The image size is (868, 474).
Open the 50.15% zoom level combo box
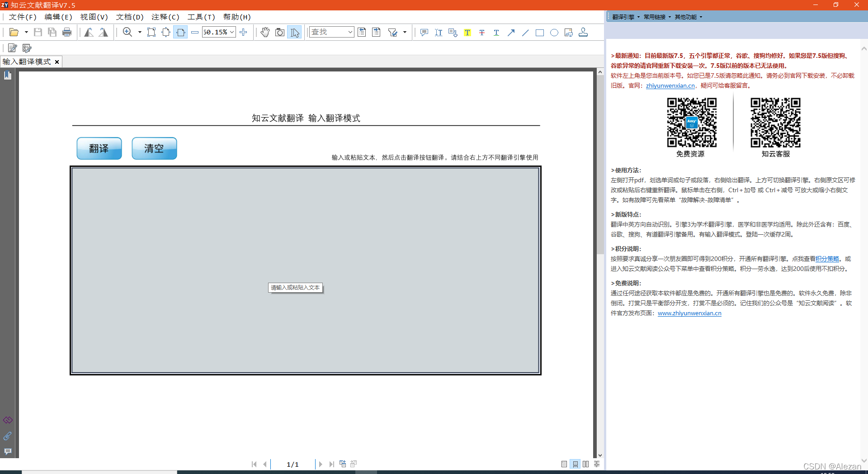click(x=219, y=32)
